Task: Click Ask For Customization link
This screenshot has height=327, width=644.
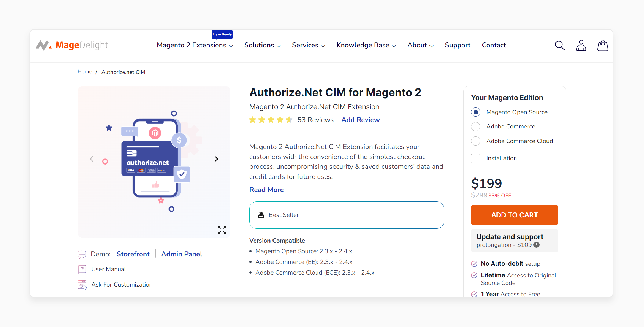Action: tap(122, 285)
